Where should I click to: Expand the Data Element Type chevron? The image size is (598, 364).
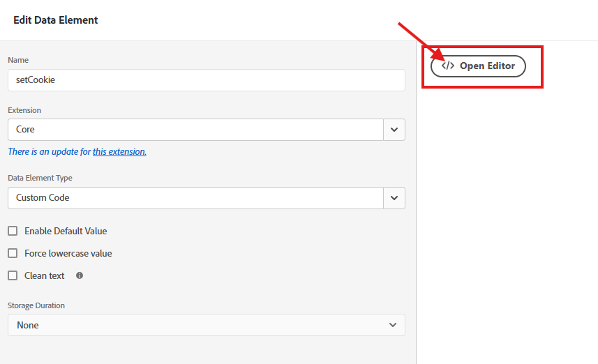tap(394, 198)
